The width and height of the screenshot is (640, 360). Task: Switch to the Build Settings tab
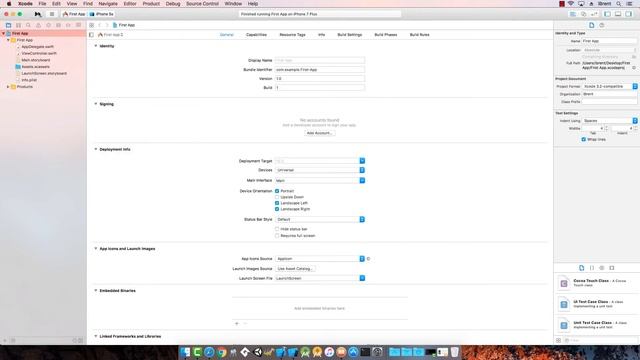[350, 35]
